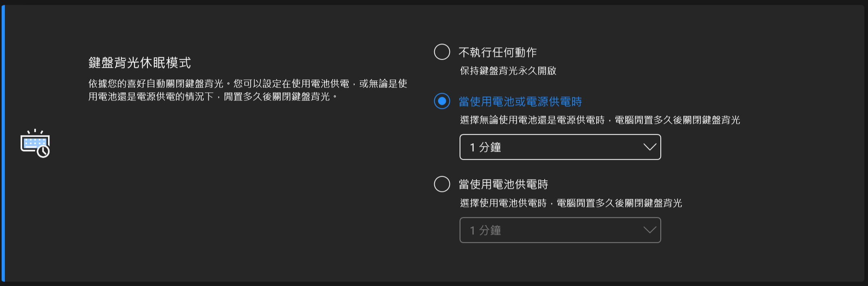Screen dimensions: 868x286
Task: Expand the chevron of the battery-or-power timeout dropdown
Action: [x=649, y=147]
